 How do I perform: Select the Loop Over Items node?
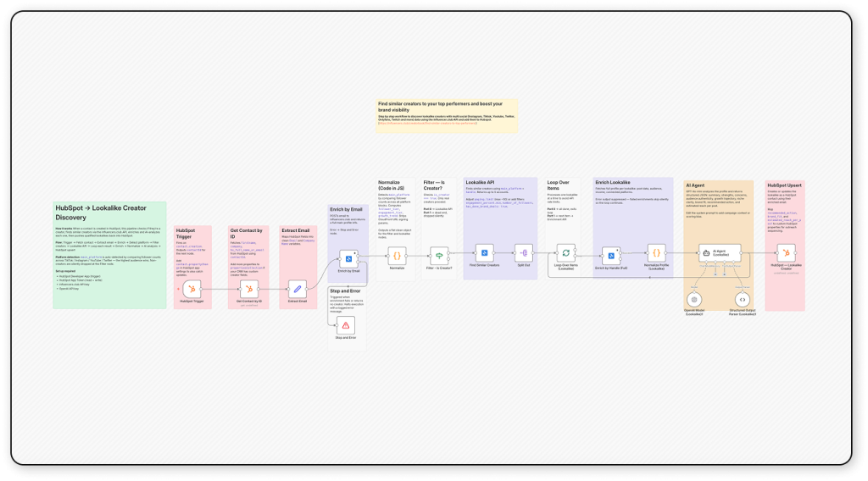(565, 252)
